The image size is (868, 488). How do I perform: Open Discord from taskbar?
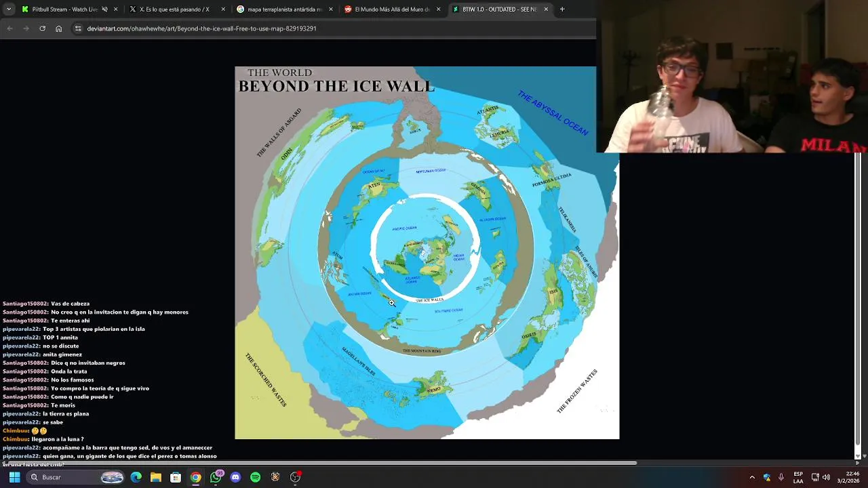click(x=235, y=477)
